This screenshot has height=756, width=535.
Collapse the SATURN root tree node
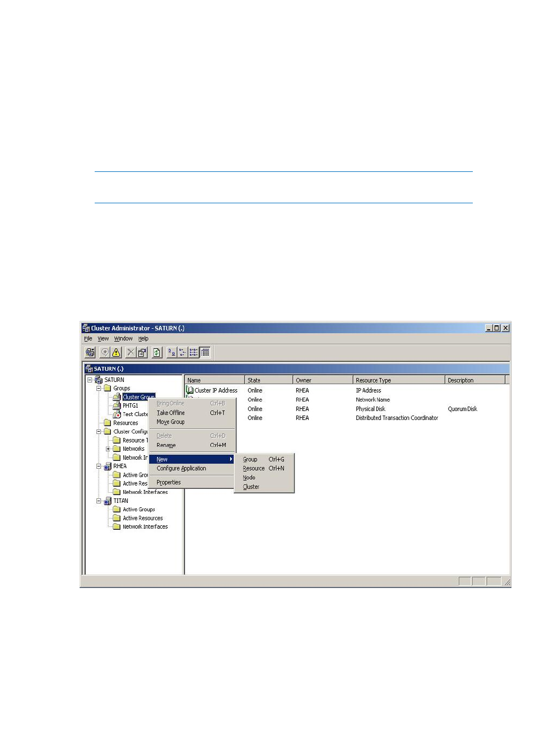90,380
